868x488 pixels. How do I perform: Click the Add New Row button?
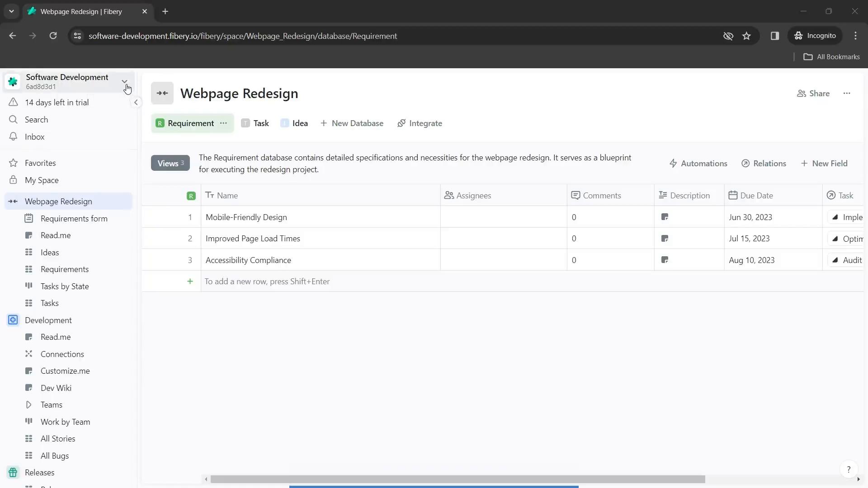(x=189, y=281)
